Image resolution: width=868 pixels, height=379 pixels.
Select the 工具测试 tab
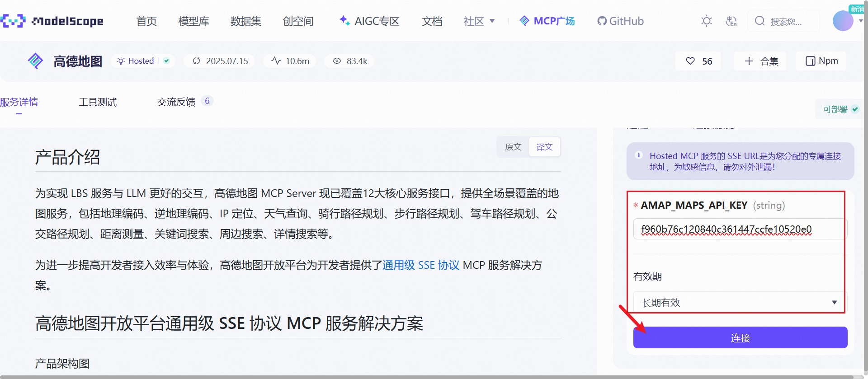click(98, 102)
